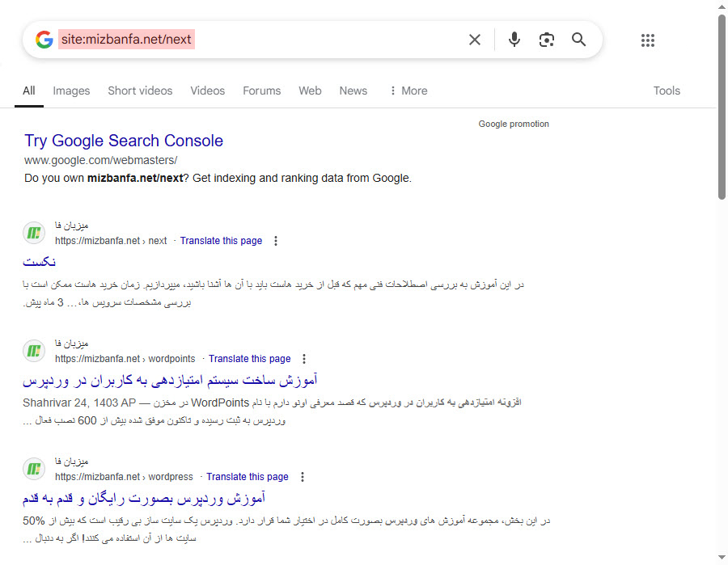Open the free step-by-step WordPress tutorial result title
Image resolution: width=728 pixels, height=565 pixels.
[144, 498]
